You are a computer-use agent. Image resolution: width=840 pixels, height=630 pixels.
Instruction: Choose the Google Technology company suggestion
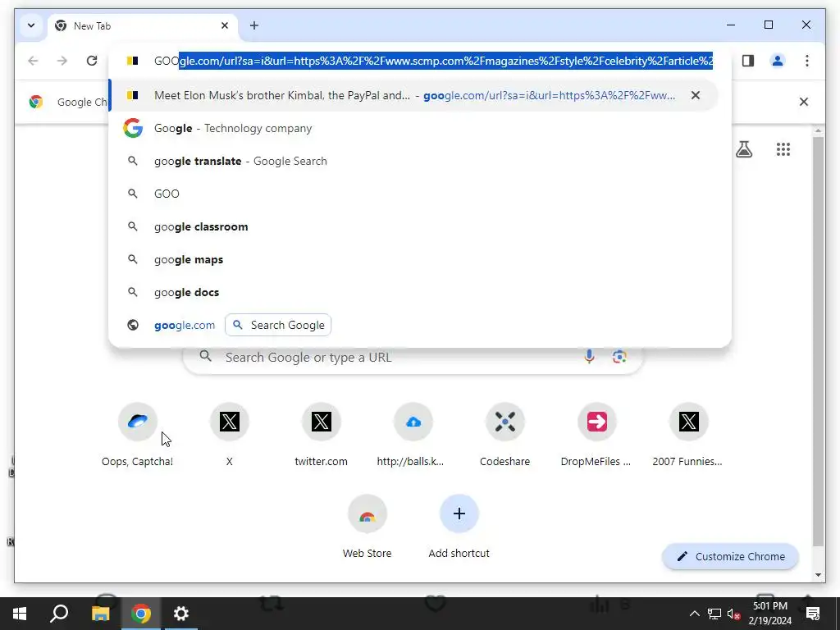413,128
